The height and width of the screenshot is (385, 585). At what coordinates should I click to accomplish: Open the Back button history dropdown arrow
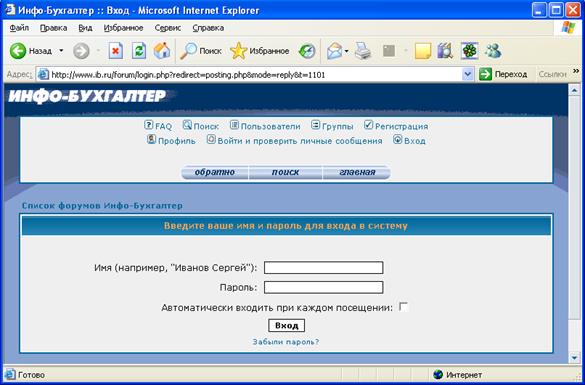(x=61, y=51)
